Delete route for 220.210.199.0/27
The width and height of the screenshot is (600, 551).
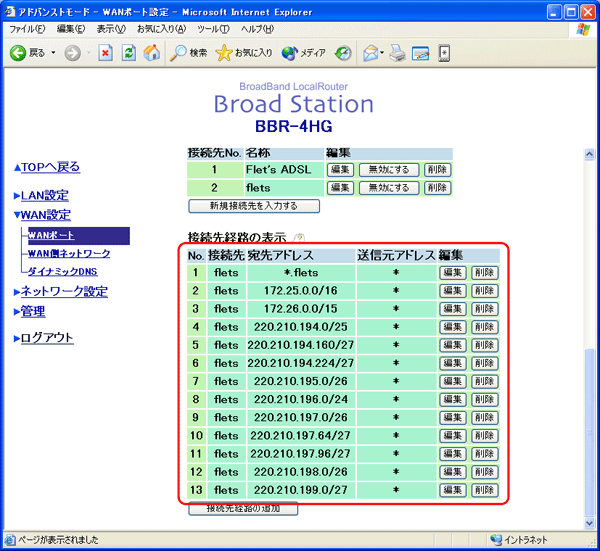click(484, 490)
